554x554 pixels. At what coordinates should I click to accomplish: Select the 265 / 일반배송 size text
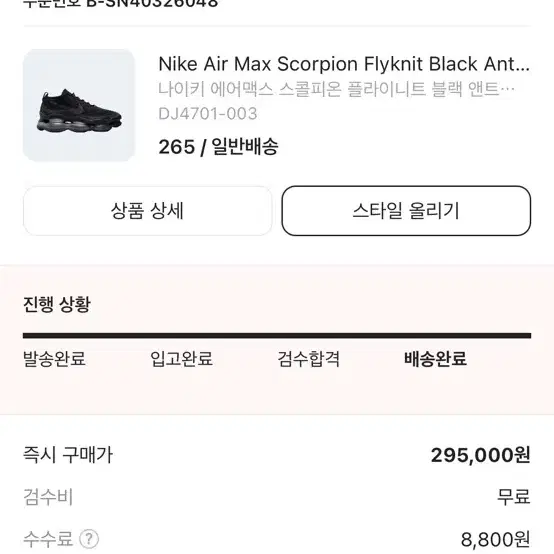tap(218, 147)
